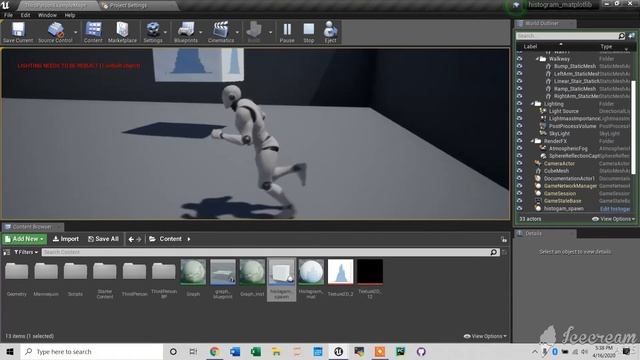Collapse the Walkway folder in outliner
The height and width of the screenshot is (360, 640).
point(538,59)
